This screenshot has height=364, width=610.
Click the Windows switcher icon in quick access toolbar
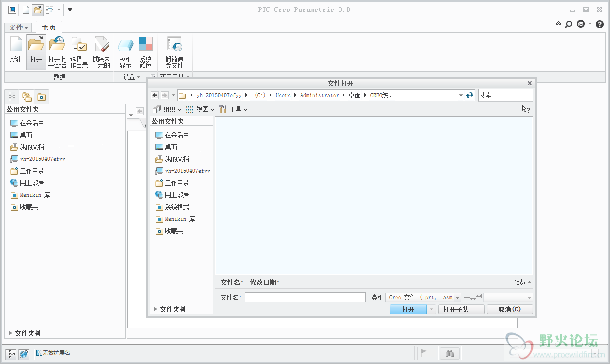tap(49, 9)
